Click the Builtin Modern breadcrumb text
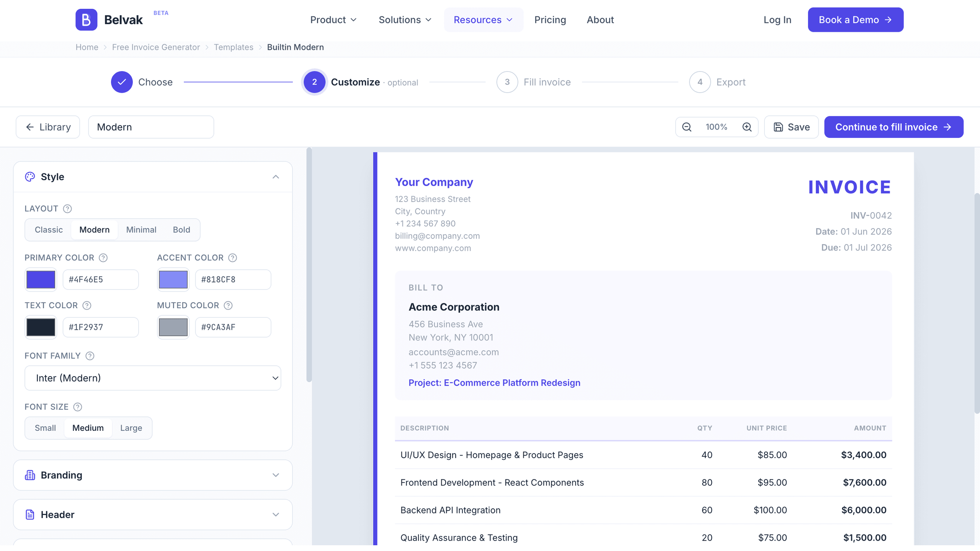This screenshot has width=980, height=551. [x=295, y=47]
